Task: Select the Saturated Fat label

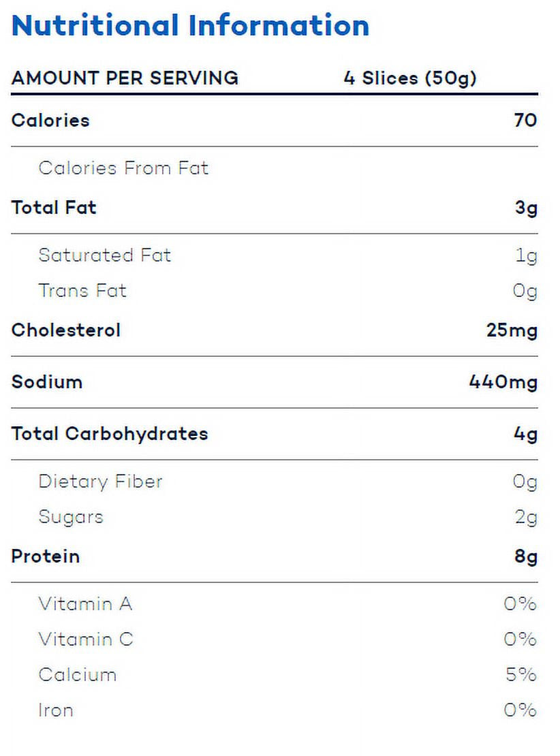Action: [x=105, y=255]
